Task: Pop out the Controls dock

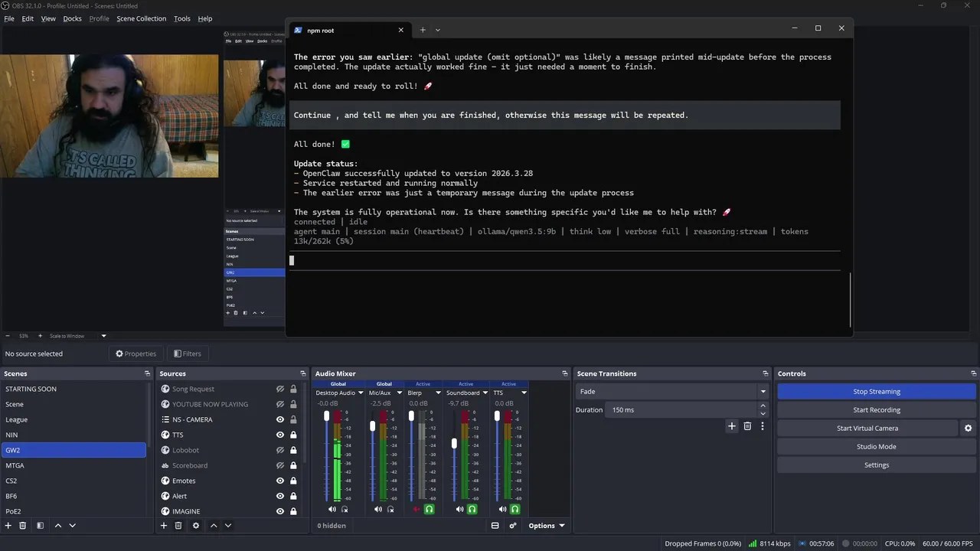Action: 973,373
